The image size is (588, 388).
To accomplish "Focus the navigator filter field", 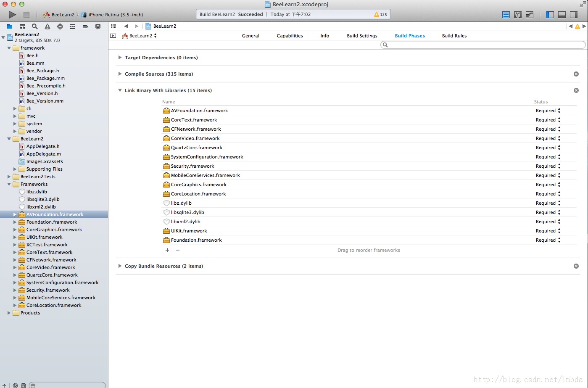I will [67, 385].
